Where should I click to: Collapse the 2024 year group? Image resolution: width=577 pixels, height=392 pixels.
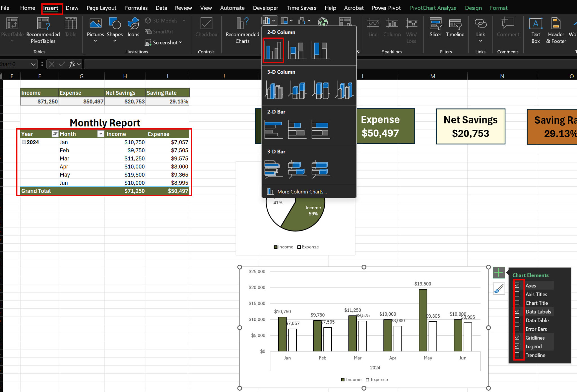pyautogui.click(x=23, y=142)
